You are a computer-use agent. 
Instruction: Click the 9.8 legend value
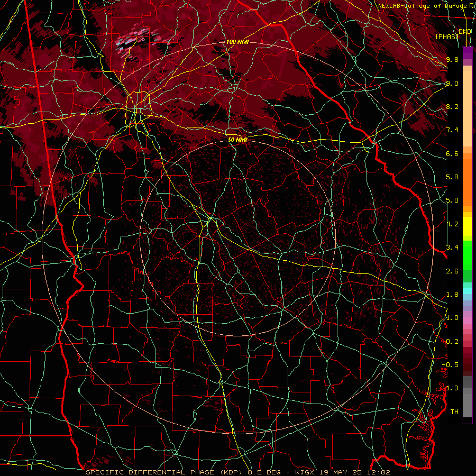pyautogui.click(x=452, y=59)
